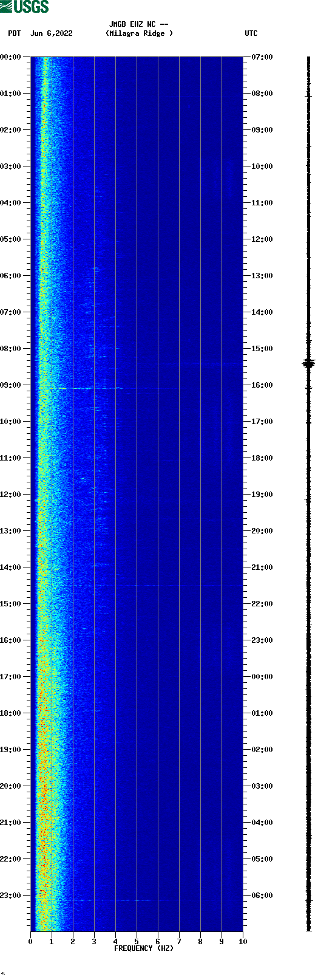
Task: Click the 10:00 UTC time label
Action: (262, 166)
